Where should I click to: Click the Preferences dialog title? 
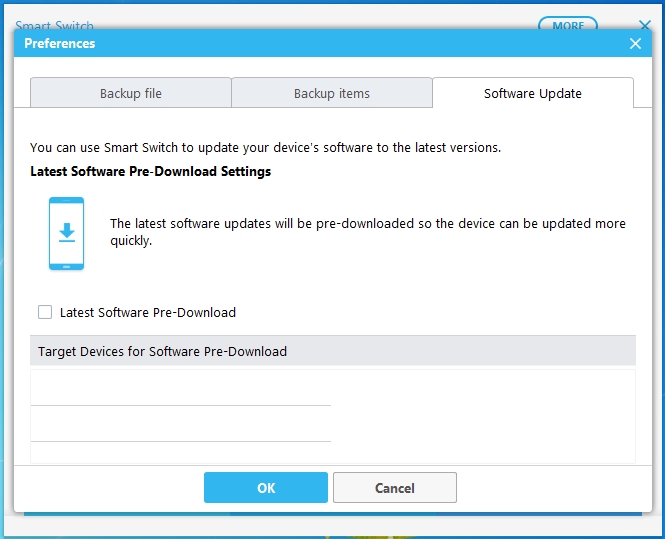pyautogui.click(x=60, y=43)
